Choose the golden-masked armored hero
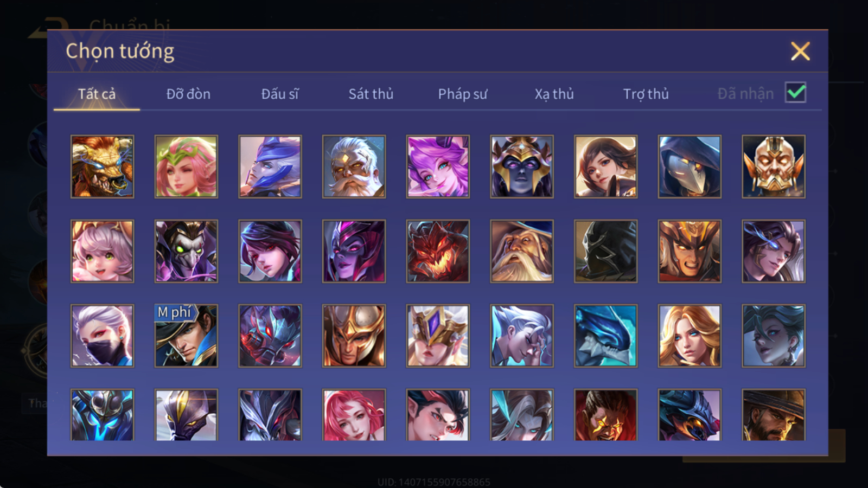This screenshot has width=868, height=488. (774, 166)
